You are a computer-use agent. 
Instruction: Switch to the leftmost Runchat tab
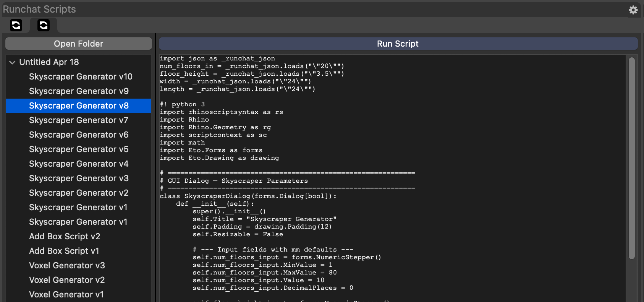[16, 25]
